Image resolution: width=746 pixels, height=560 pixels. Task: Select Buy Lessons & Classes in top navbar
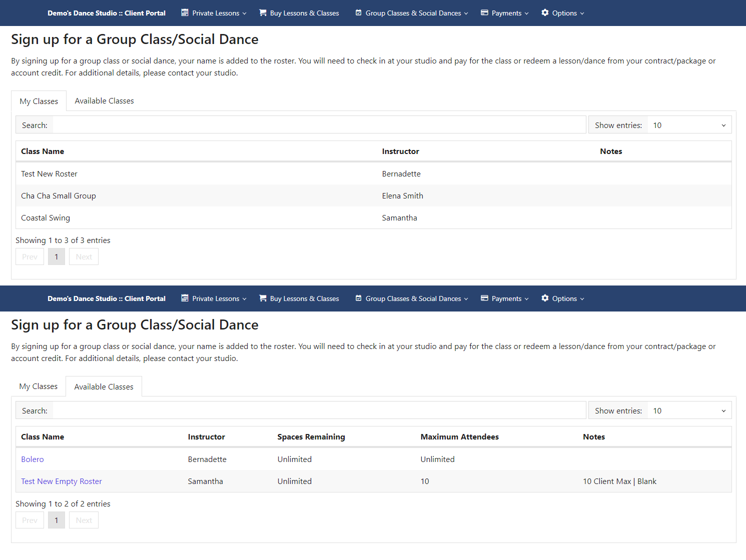click(299, 13)
